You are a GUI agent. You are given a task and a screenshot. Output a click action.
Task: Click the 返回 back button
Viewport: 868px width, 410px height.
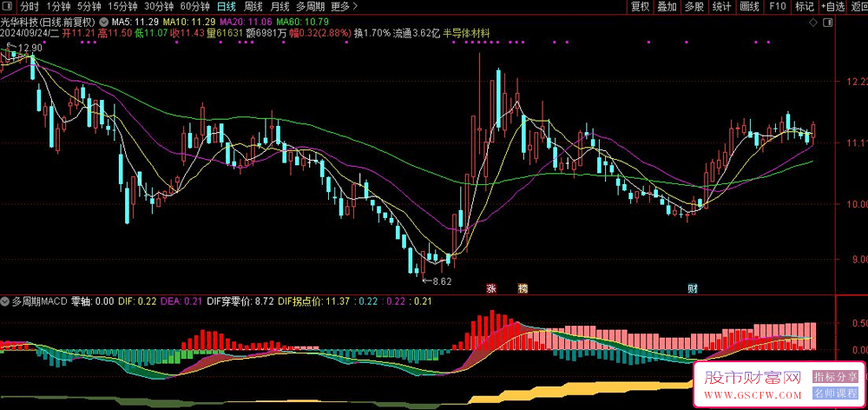pos(859,7)
